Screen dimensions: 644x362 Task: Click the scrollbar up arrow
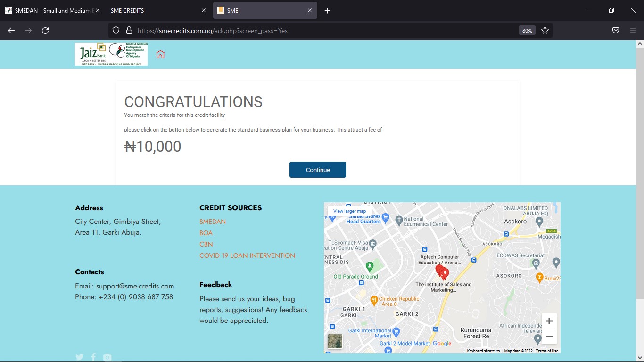[640, 44]
